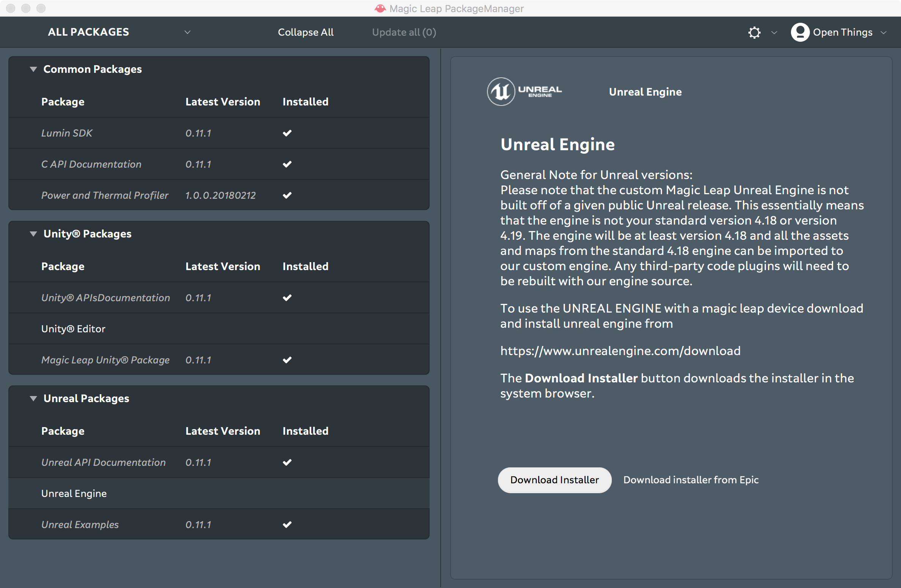Select Update all in the top bar

click(404, 32)
